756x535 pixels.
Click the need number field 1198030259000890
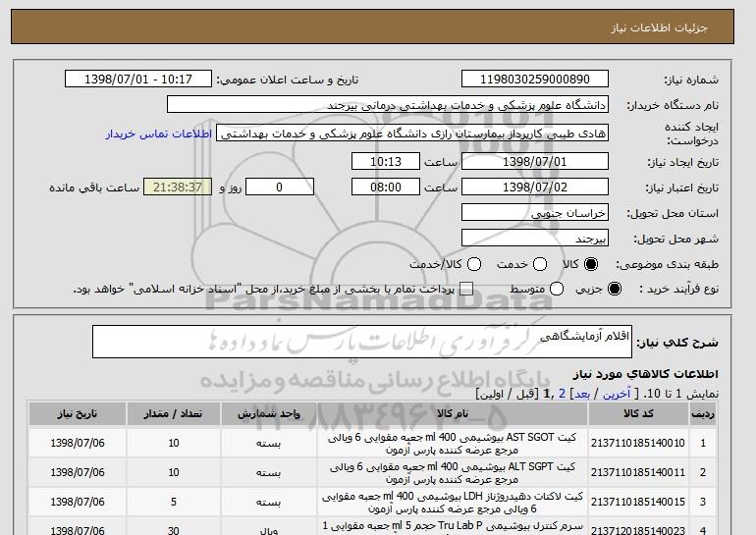pyautogui.click(x=535, y=80)
